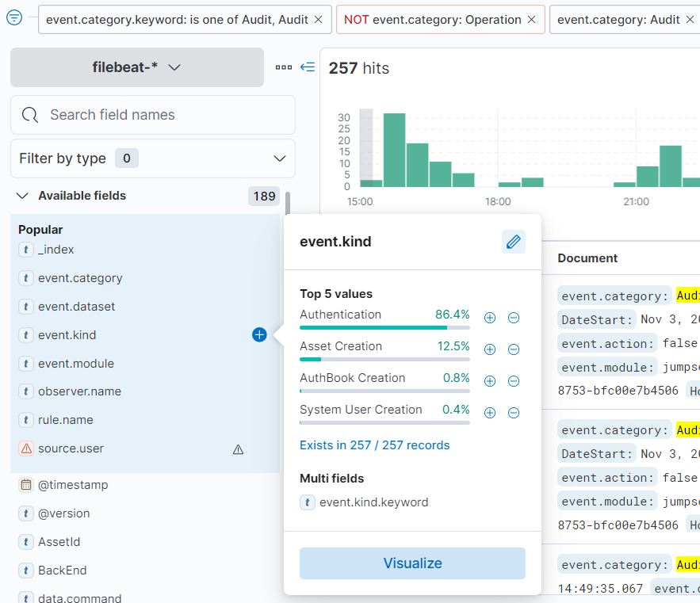This screenshot has width=700, height=603.
Task: Expand the Filter by type dropdown
Action: tap(153, 158)
